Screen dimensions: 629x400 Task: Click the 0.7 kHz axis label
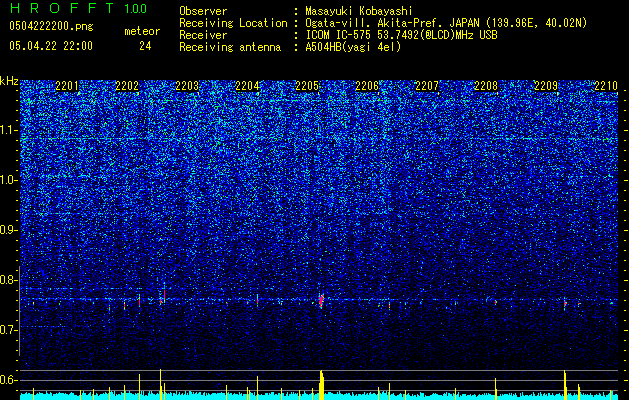[x=9, y=330]
